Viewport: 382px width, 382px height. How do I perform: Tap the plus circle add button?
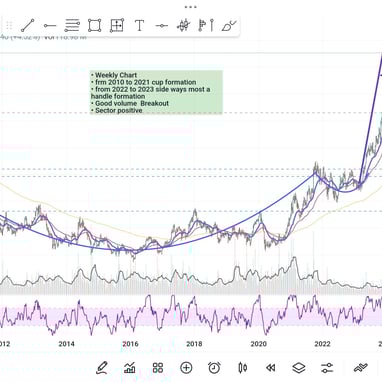[x=186, y=368]
